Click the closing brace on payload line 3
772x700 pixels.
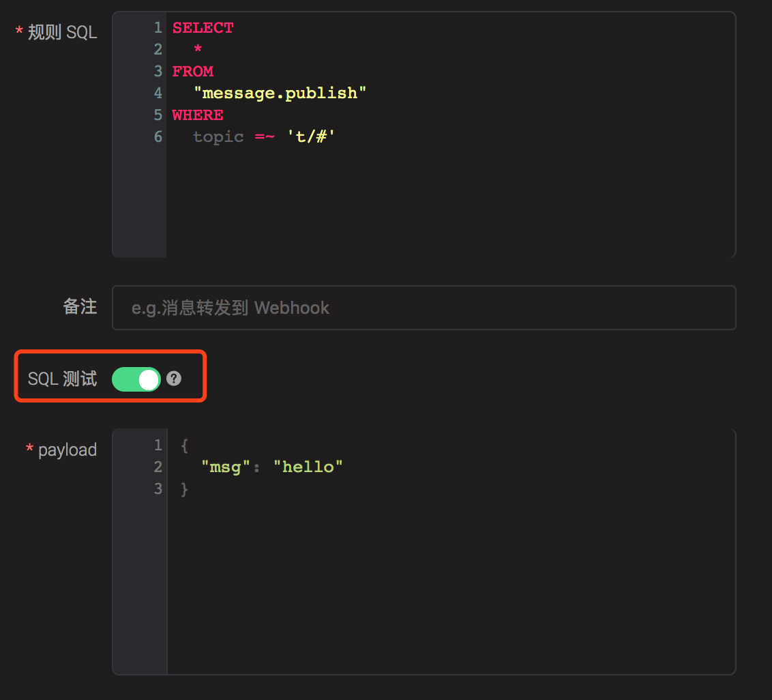[184, 489]
